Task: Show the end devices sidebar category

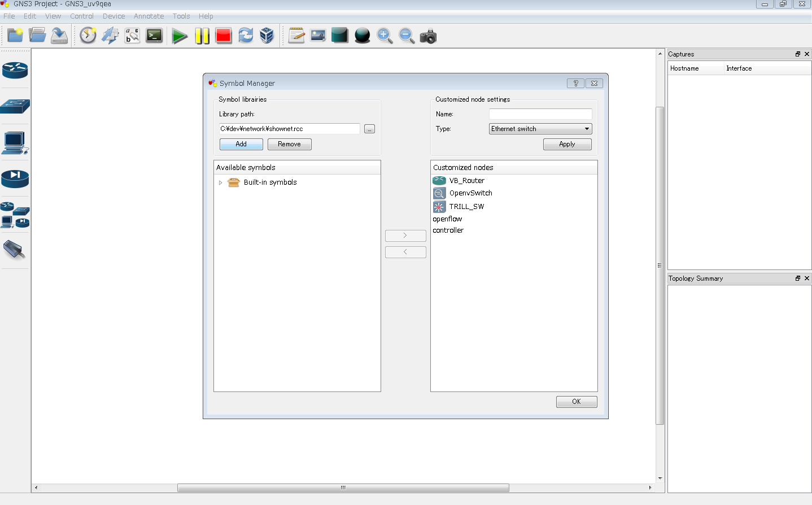Action: click(x=15, y=143)
